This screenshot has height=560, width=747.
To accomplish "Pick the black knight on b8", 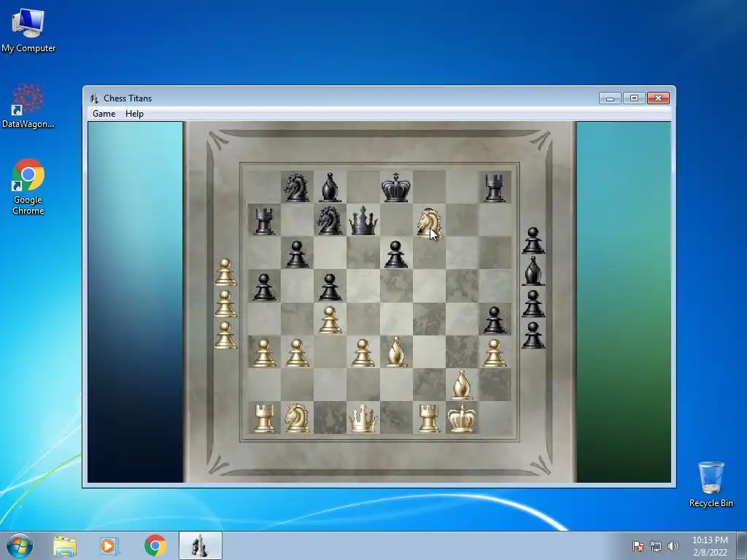I will point(296,187).
